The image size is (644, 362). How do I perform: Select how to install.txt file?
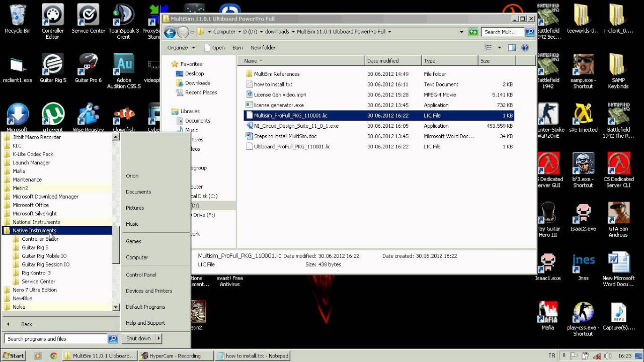pos(273,84)
